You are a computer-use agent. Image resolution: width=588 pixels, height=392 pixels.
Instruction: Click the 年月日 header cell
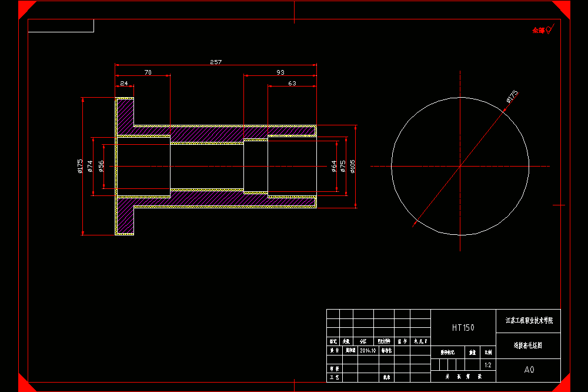coord(420,341)
